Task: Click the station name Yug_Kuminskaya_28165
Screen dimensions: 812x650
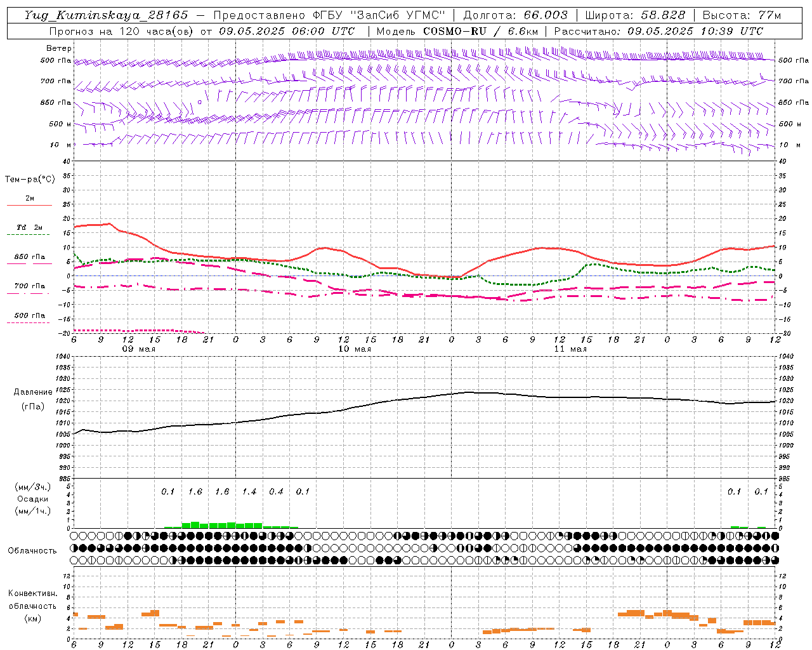Action: click(106, 15)
